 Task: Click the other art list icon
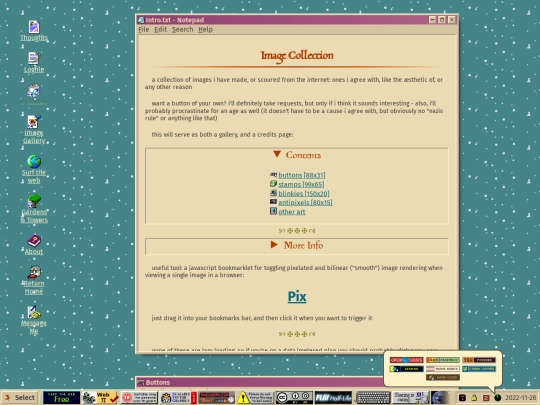click(273, 211)
